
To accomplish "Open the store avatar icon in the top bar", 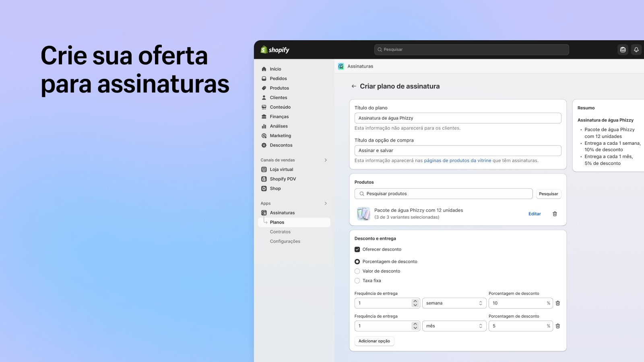I will click(623, 50).
